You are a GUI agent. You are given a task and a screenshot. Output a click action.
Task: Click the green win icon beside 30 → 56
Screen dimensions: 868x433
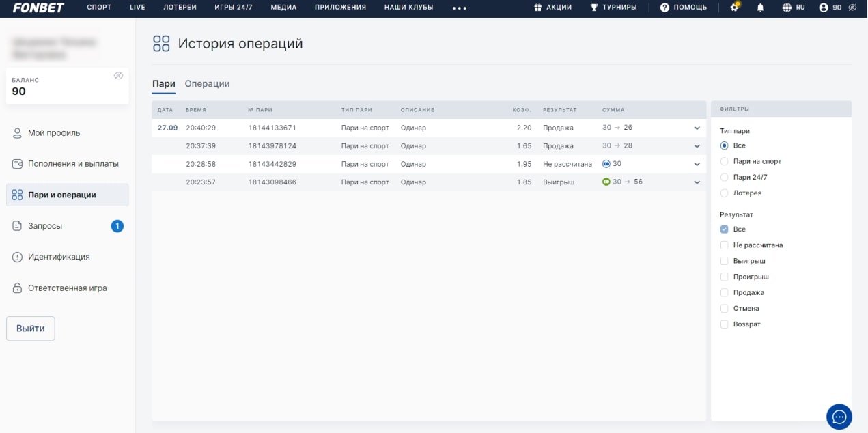(606, 182)
